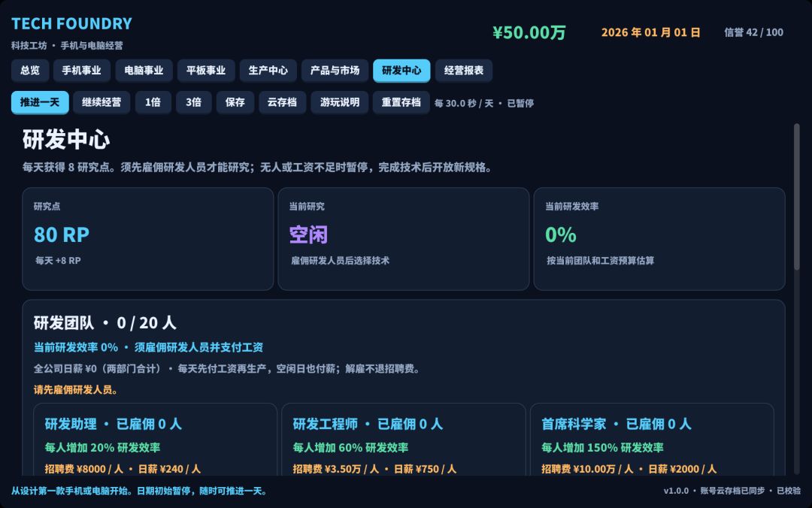Click the 全公司日薪 ¥0 line
This screenshot has width=812, height=508.
228,369
